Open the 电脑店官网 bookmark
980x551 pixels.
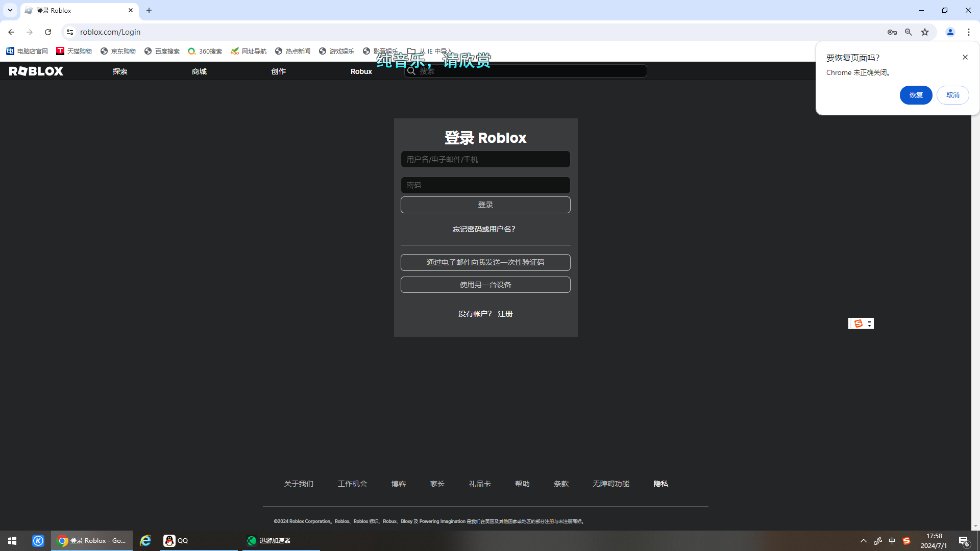point(27,51)
